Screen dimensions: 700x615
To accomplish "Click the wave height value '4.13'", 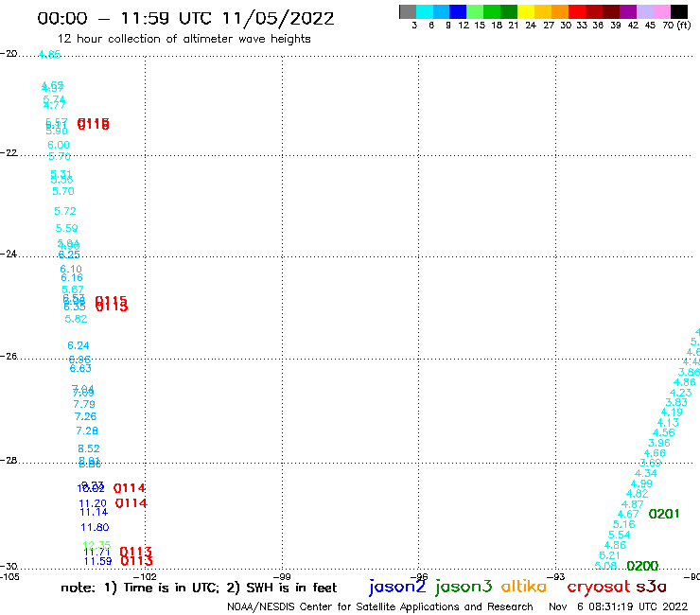I will click(x=668, y=423).
